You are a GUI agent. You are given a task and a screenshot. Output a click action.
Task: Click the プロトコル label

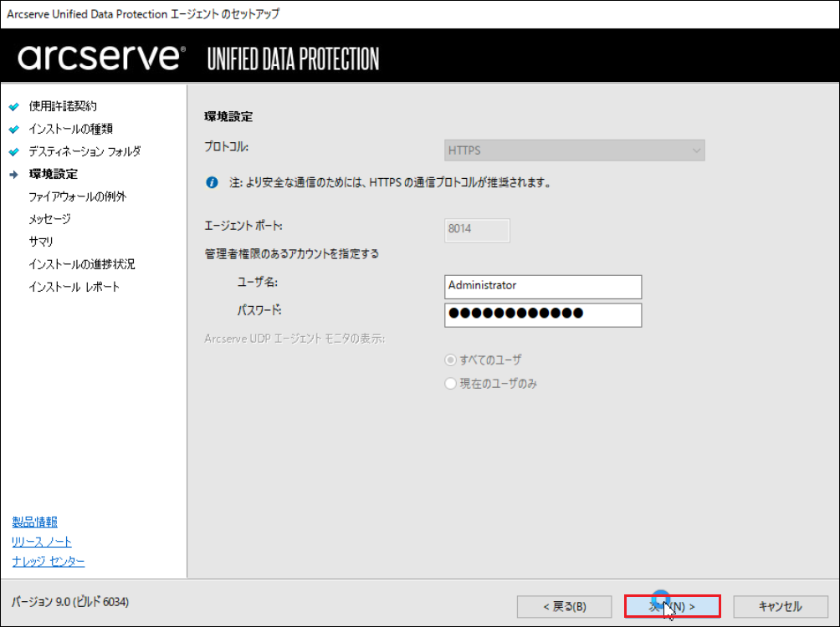click(227, 146)
